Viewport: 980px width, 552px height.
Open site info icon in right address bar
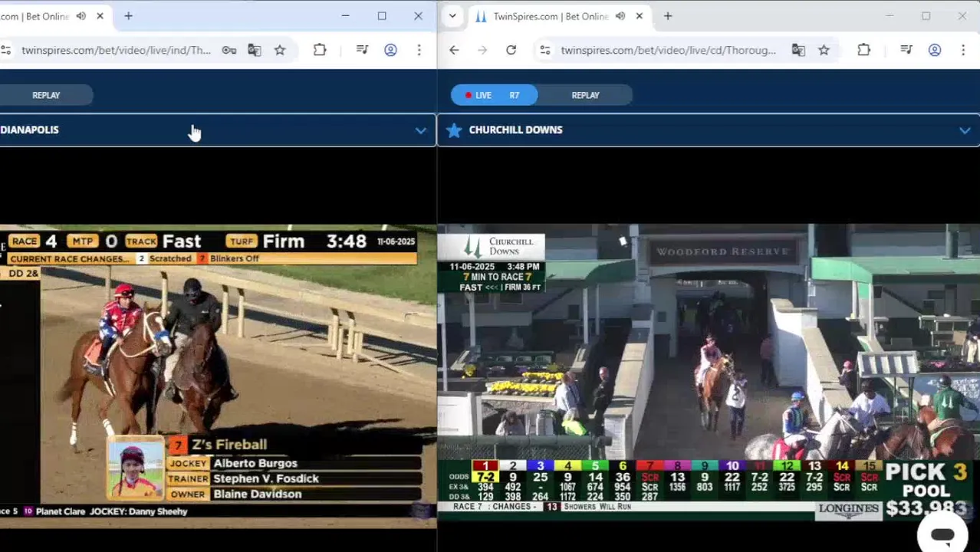point(544,50)
